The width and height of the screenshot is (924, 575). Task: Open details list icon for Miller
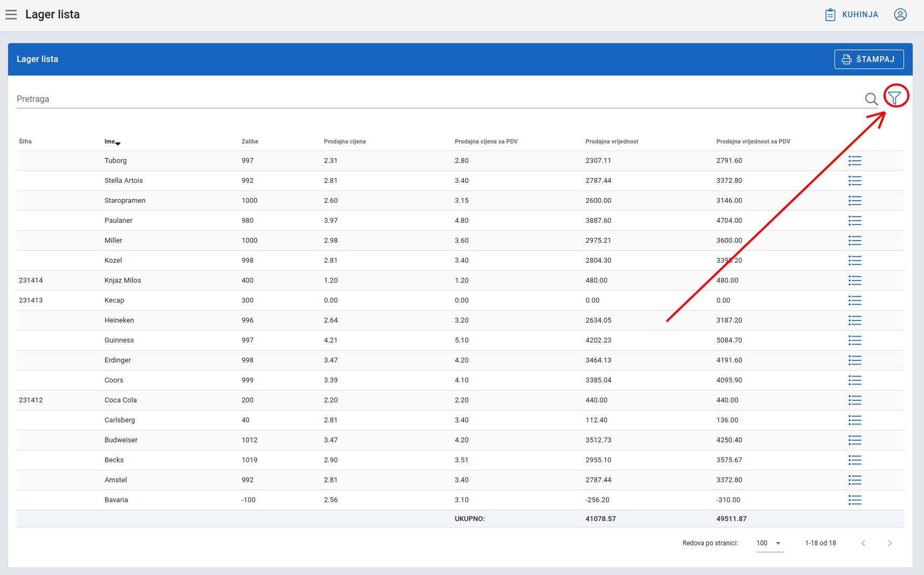855,241
